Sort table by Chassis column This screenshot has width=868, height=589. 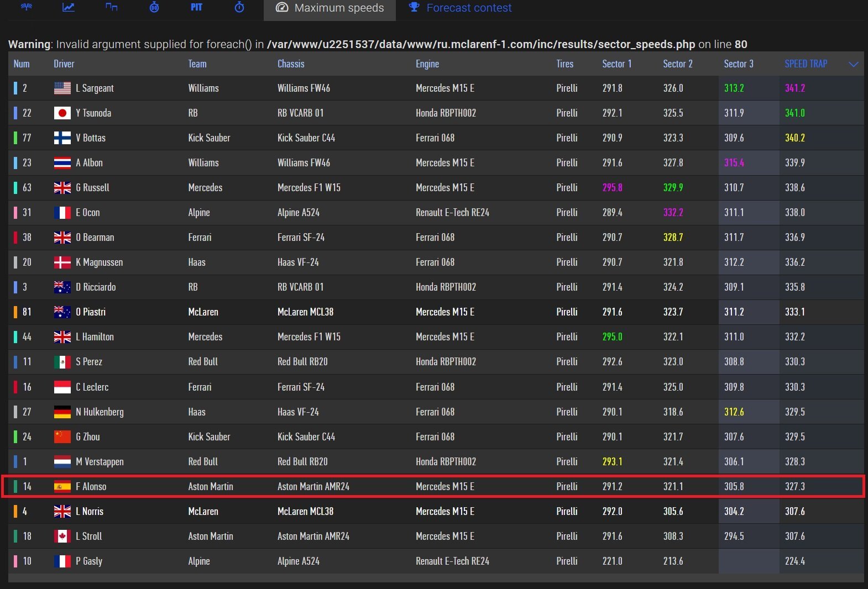291,64
